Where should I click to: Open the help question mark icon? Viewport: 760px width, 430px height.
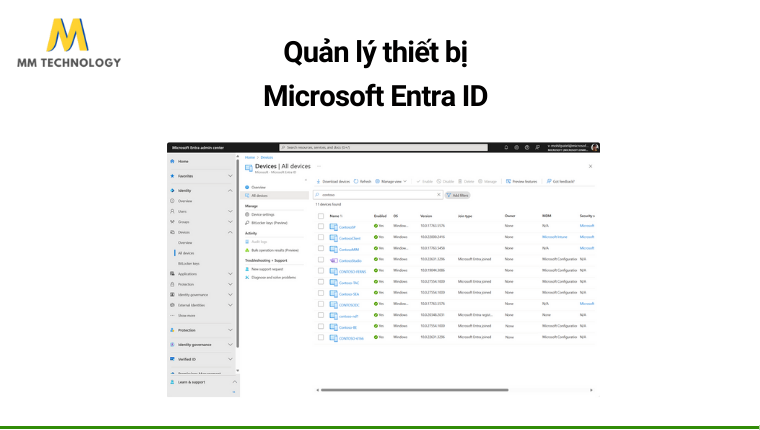tap(527, 147)
